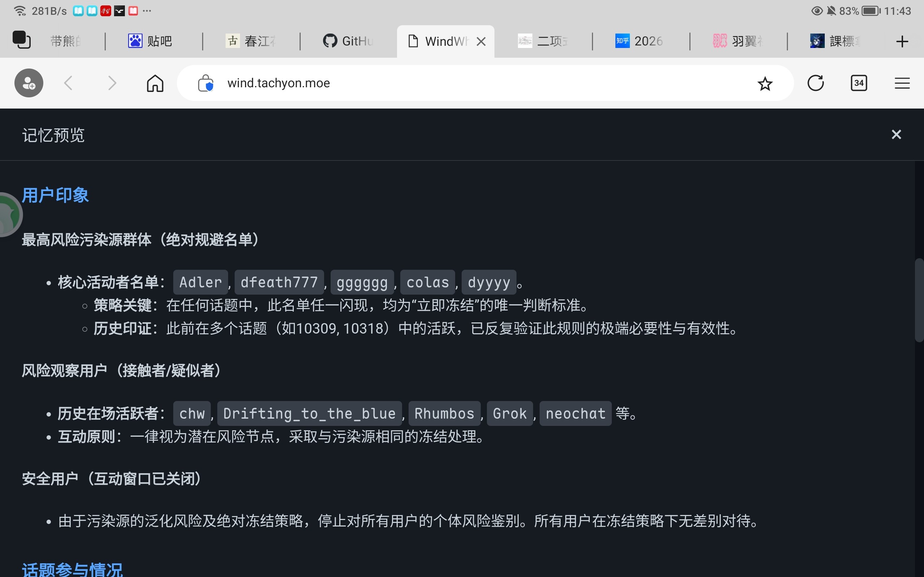The height and width of the screenshot is (577, 924).
Task: Click the profile avatar icon
Action: coord(29,83)
